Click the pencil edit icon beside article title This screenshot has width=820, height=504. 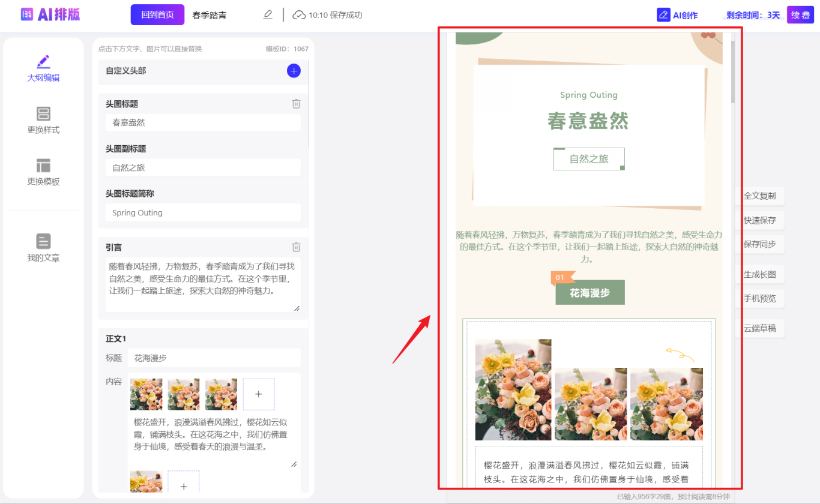[268, 15]
